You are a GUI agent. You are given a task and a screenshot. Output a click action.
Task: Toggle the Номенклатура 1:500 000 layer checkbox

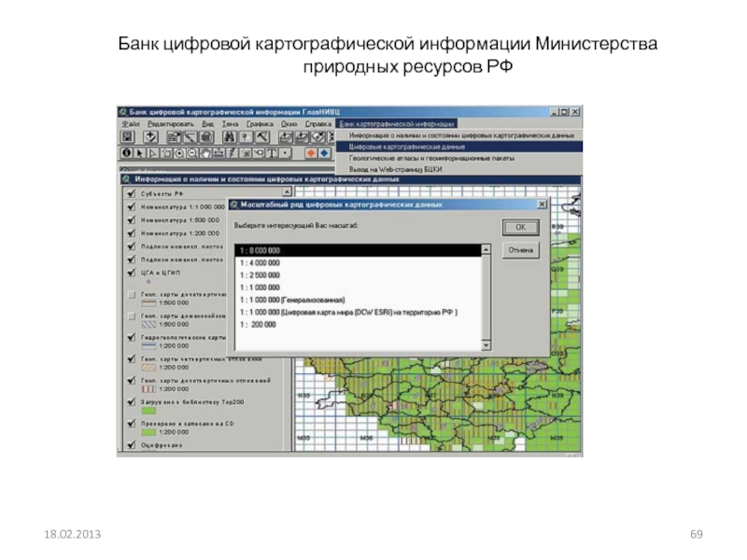pyautogui.click(x=131, y=219)
